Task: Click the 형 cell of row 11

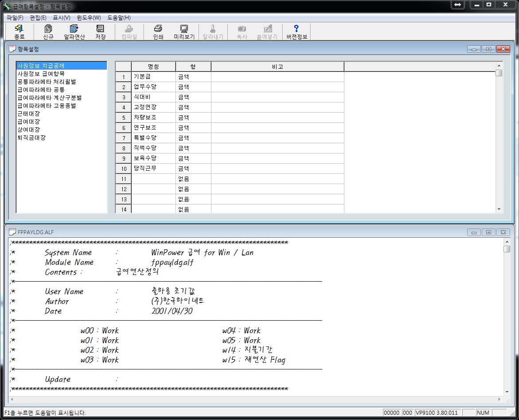Action: coord(193,179)
